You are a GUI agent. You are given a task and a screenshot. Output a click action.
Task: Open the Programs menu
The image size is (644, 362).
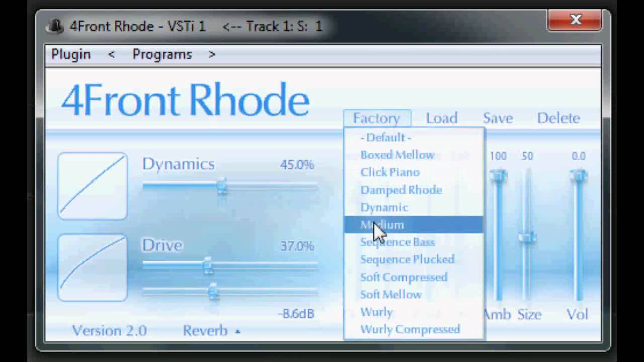click(162, 54)
